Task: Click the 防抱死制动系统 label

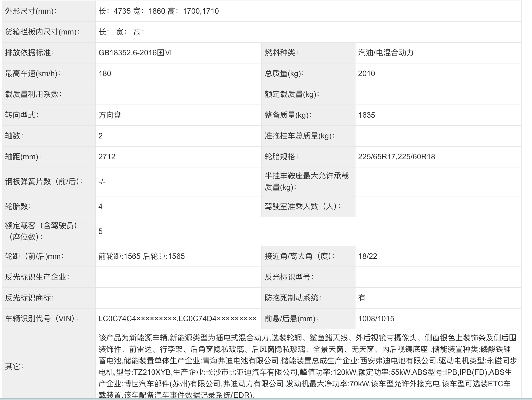Action: [x=293, y=298]
